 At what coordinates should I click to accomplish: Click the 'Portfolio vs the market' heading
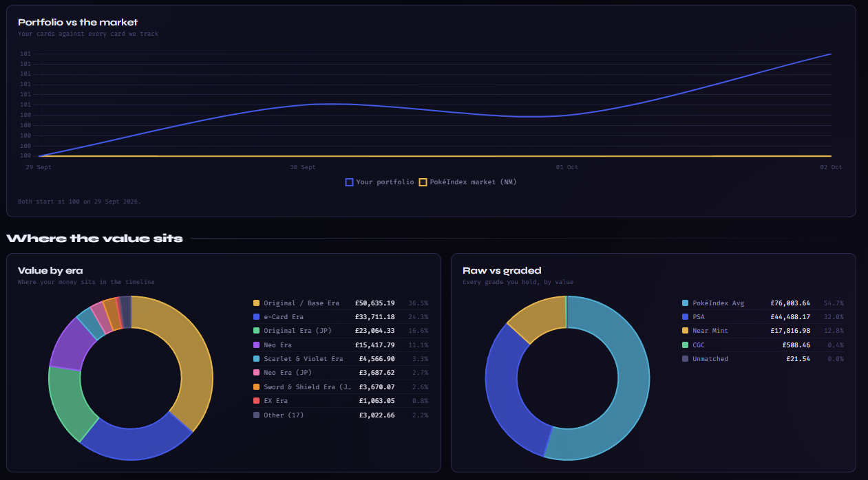[x=78, y=22]
